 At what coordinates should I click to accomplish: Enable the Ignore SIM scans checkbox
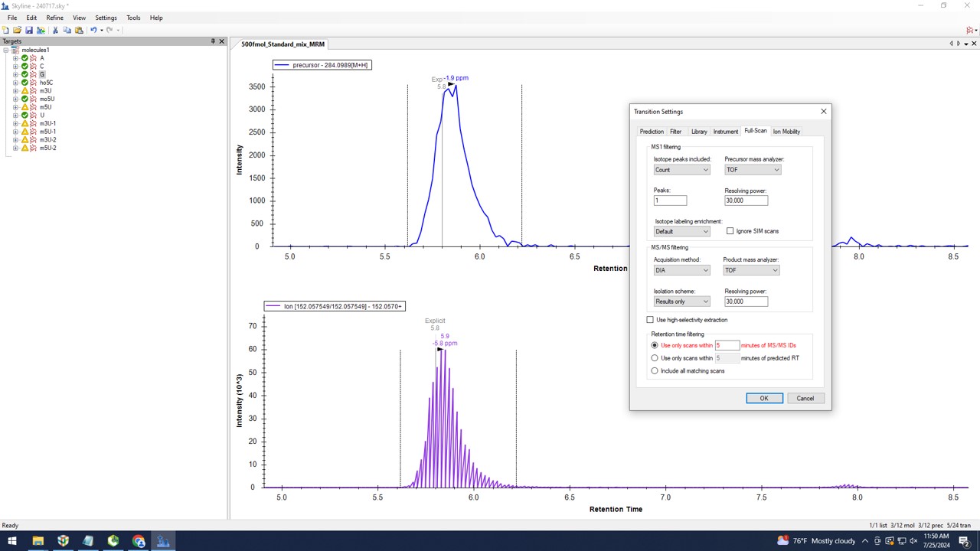tap(730, 231)
